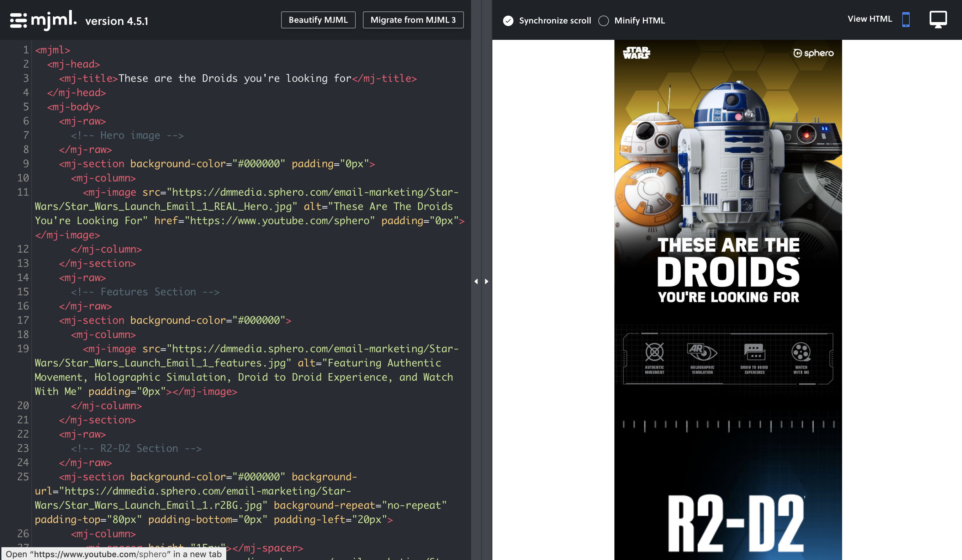This screenshot has height=560, width=962.
Task: Click mj-title text on line 3
Action: [x=234, y=78]
